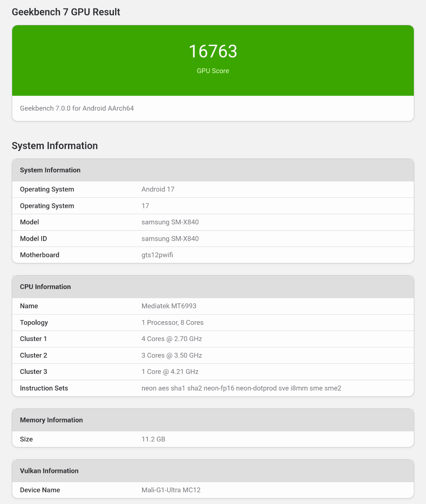
Task: Click the 'Cluster 1' row label
Action: pyautogui.click(x=34, y=339)
